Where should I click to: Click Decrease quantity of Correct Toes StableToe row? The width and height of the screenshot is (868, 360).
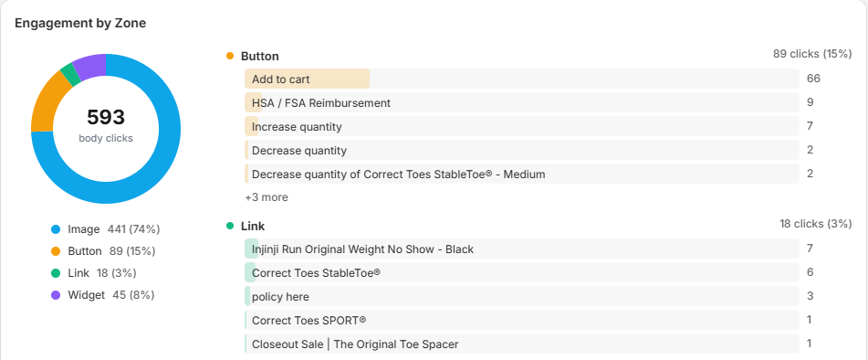[x=521, y=174]
